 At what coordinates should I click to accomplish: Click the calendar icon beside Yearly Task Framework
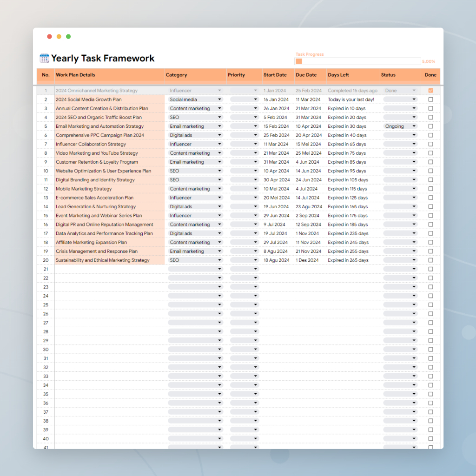[x=45, y=59]
